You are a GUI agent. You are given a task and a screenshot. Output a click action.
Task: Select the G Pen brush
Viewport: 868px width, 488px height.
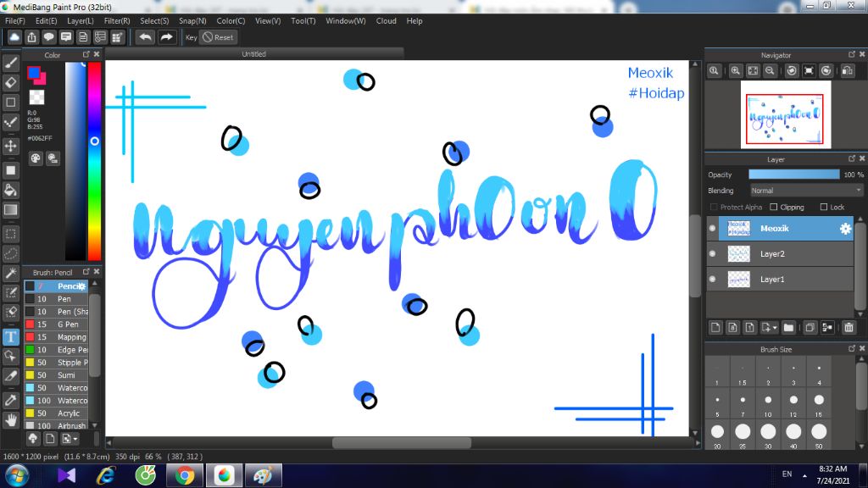[x=56, y=324]
